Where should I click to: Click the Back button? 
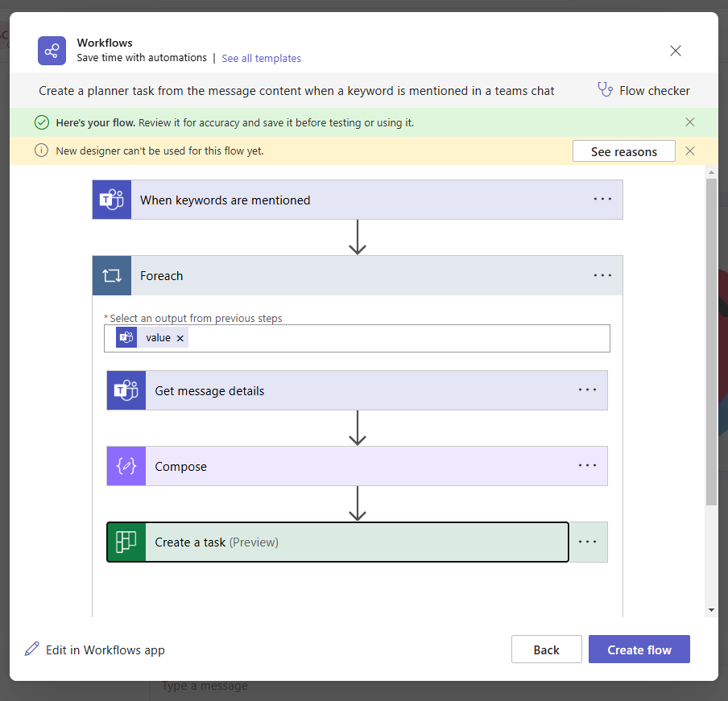(547, 649)
